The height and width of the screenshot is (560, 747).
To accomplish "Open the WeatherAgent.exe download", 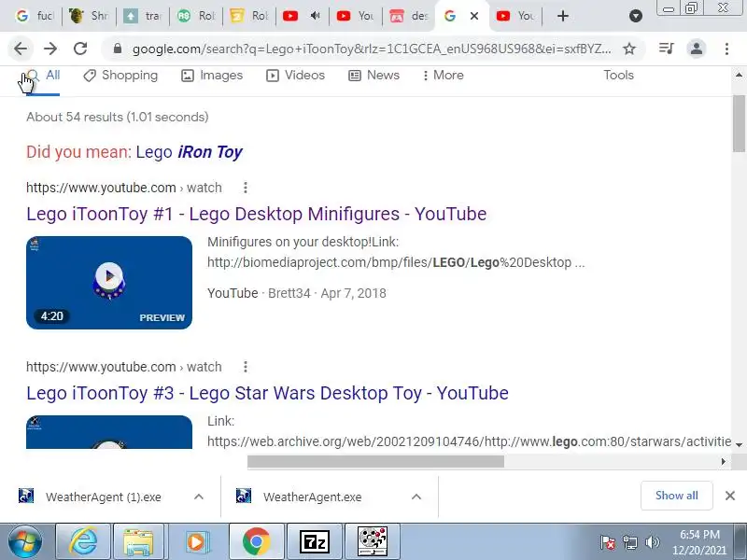I will pos(299,497).
